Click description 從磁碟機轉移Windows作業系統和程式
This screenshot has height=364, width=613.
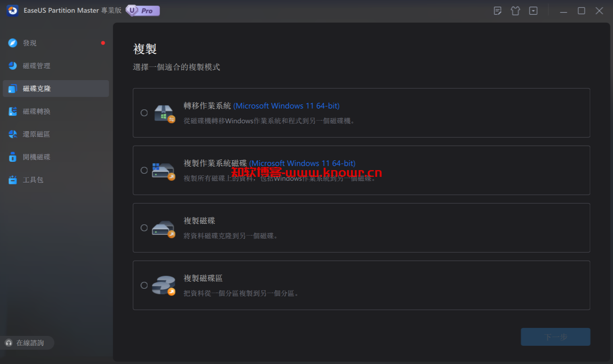point(269,121)
